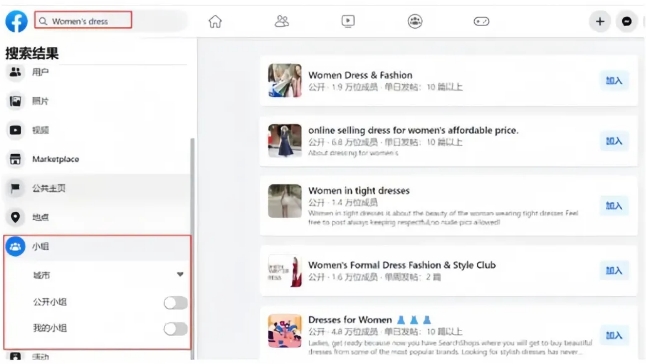Go to the Home feed icon
This screenshot has width=646, height=364.
215,21
